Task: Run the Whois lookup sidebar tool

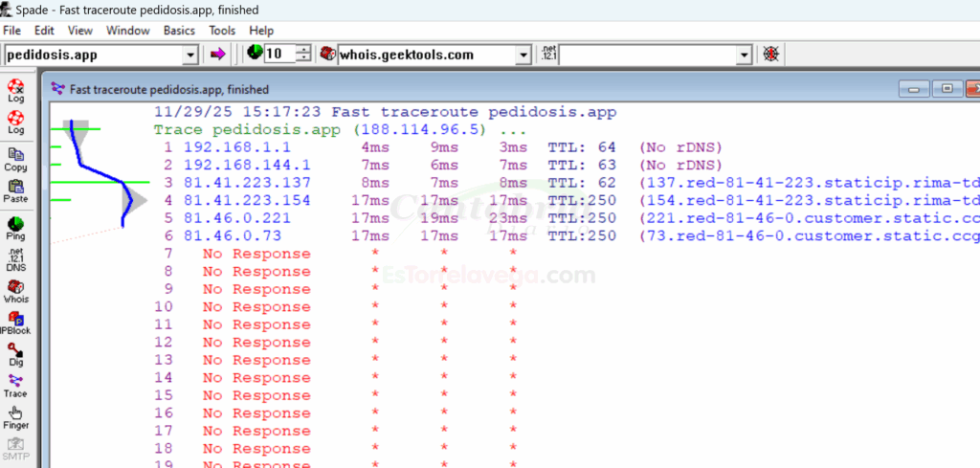Action: (15, 291)
